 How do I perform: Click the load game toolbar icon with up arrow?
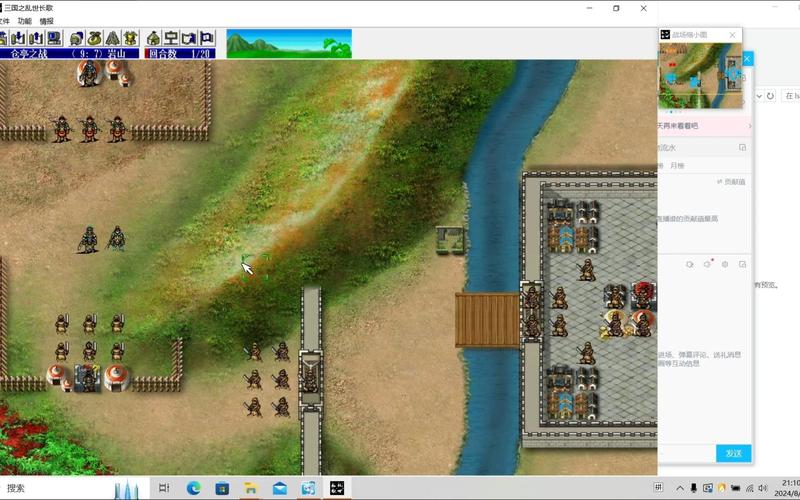36,38
